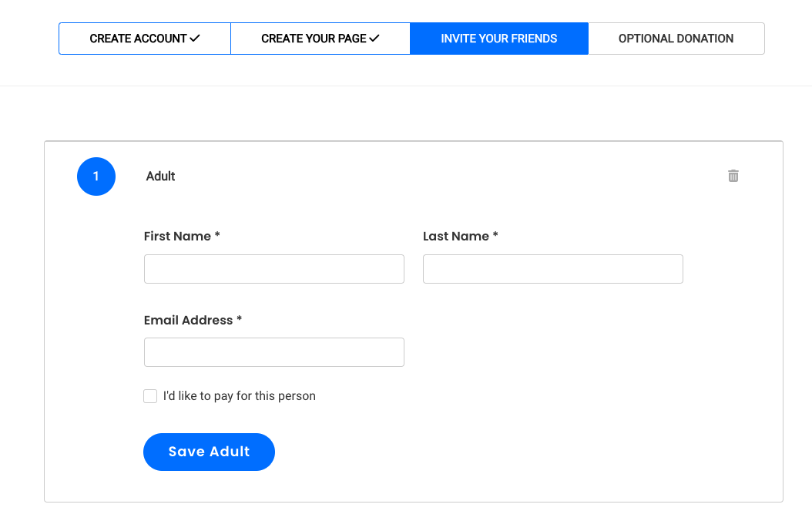Click the First Name field label
Viewport: 812px width, 521px height.
click(x=177, y=237)
